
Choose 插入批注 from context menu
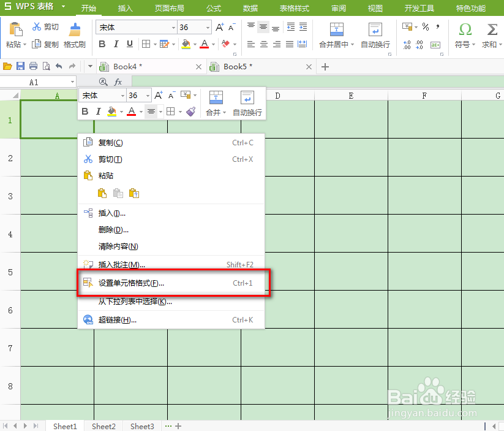point(171,265)
